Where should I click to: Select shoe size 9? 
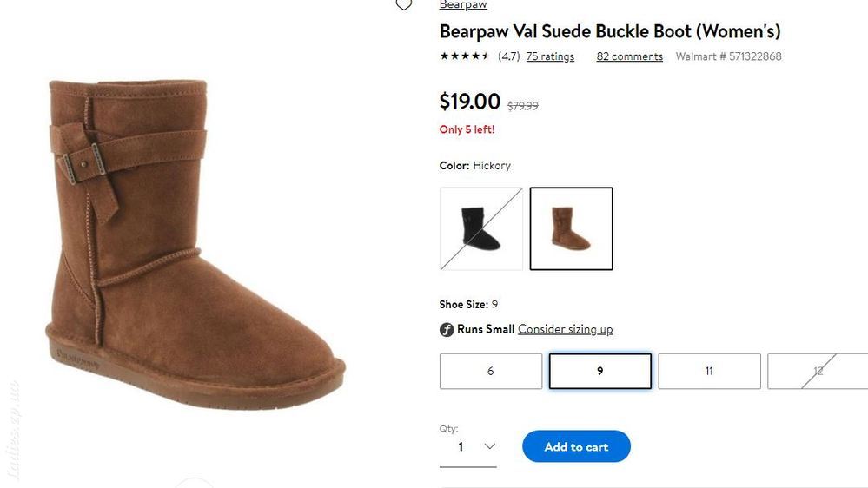[x=600, y=372]
